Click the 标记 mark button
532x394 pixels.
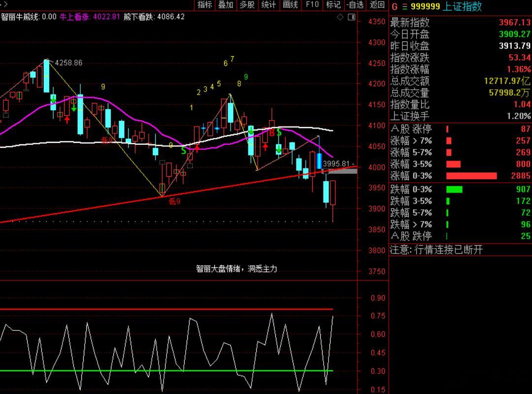coord(333,5)
